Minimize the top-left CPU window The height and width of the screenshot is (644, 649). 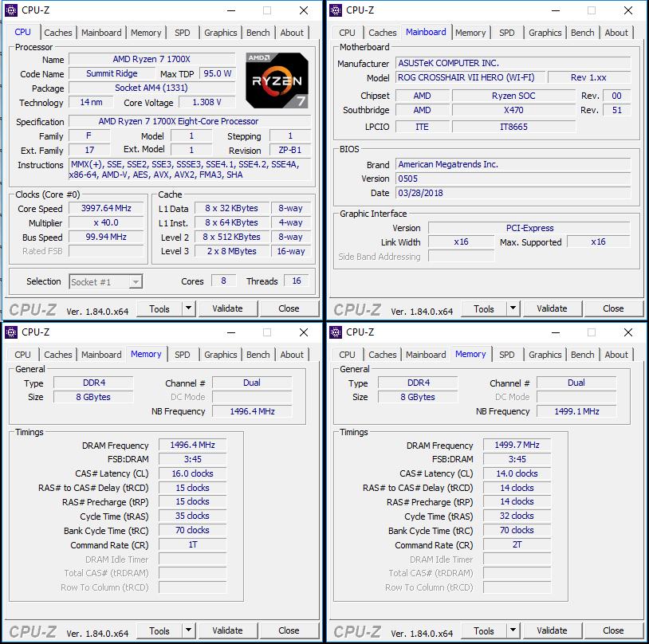231,10
